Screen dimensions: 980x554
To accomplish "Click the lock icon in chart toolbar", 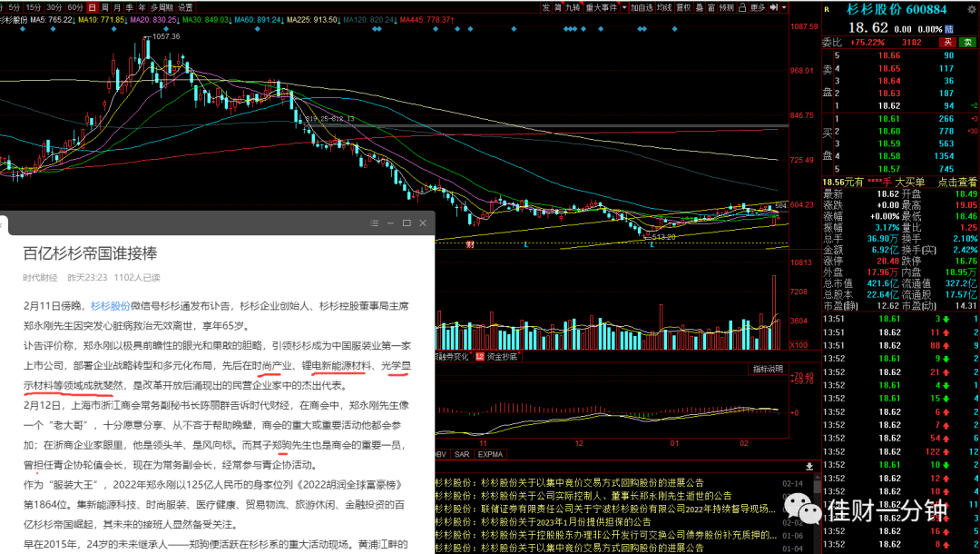I will (742, 7).
